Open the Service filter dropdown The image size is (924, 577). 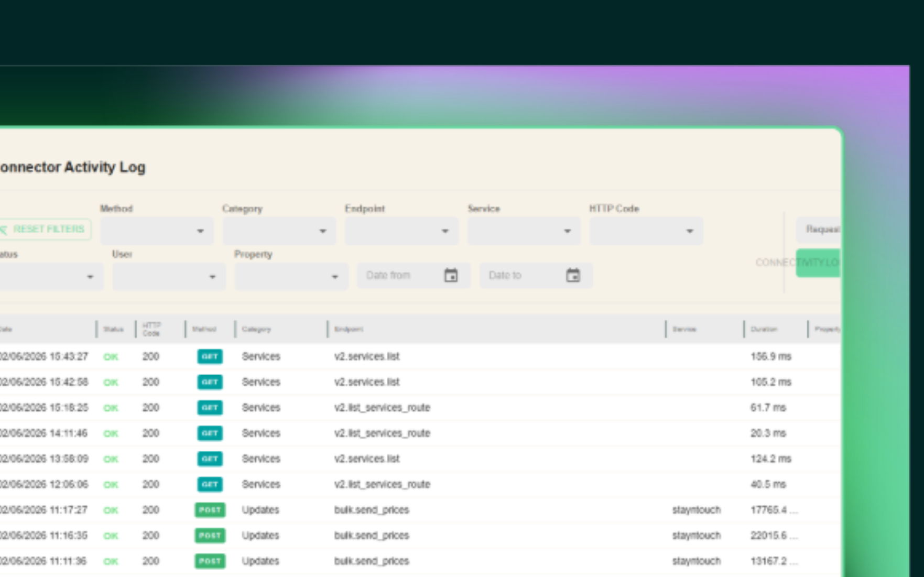click(x=524, y=231)
